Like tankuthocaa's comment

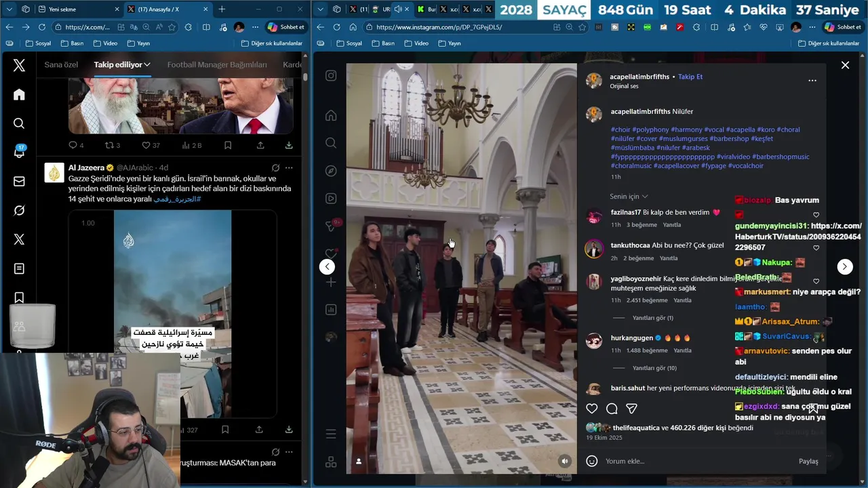tap(816, 248)
